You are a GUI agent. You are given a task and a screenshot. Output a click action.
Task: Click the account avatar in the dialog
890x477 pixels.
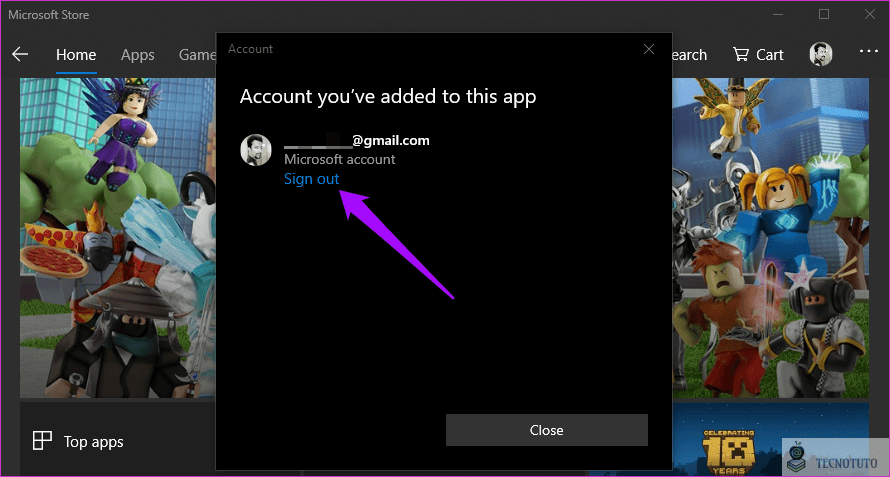[x=255, y=150]
